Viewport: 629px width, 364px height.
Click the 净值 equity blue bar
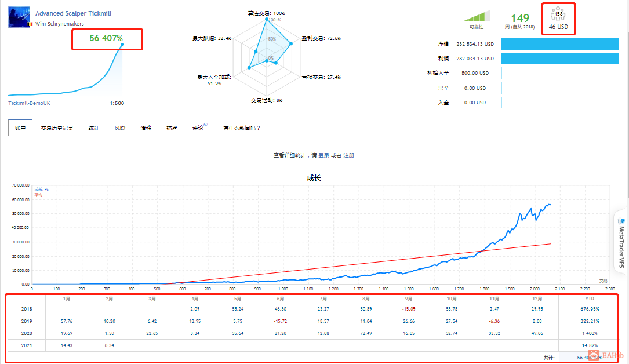pos(560,44)
